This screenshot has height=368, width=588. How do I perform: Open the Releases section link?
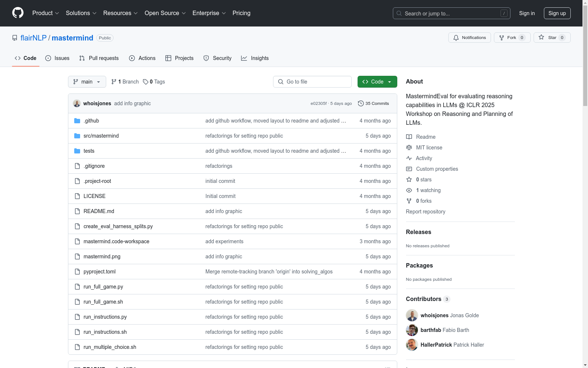pyautogui.click(x=419, y=232)
